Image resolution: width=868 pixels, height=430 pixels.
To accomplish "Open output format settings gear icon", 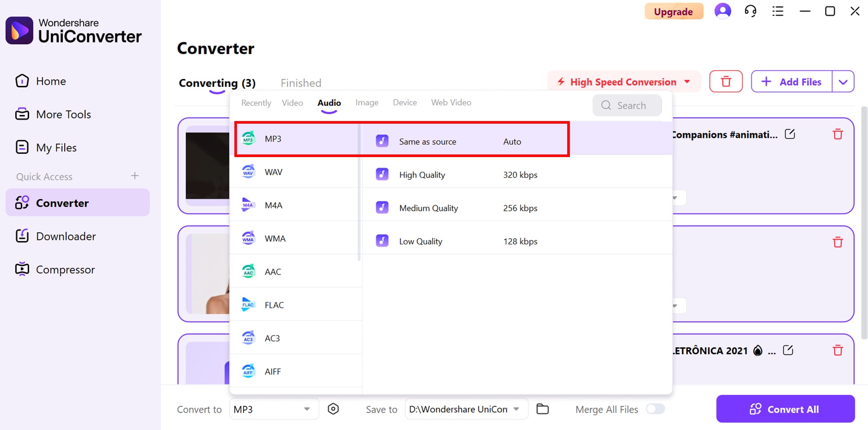I will point(333,409).
